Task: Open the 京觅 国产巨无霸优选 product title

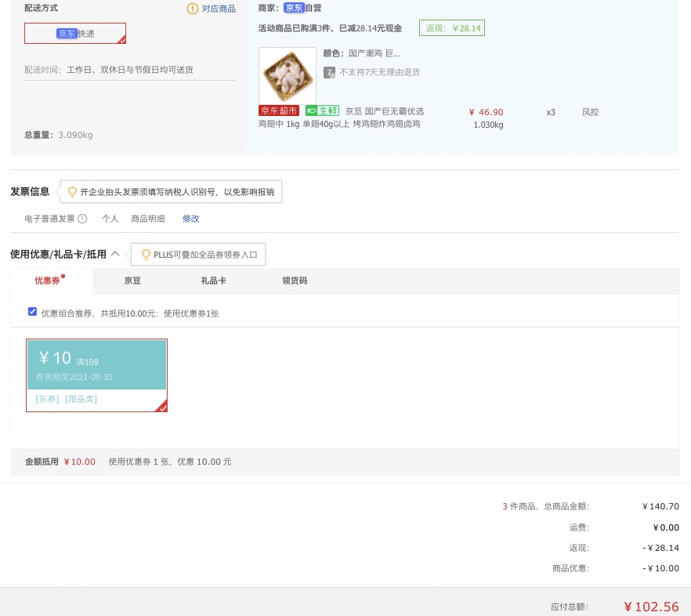Action: (x=341, y=118)
